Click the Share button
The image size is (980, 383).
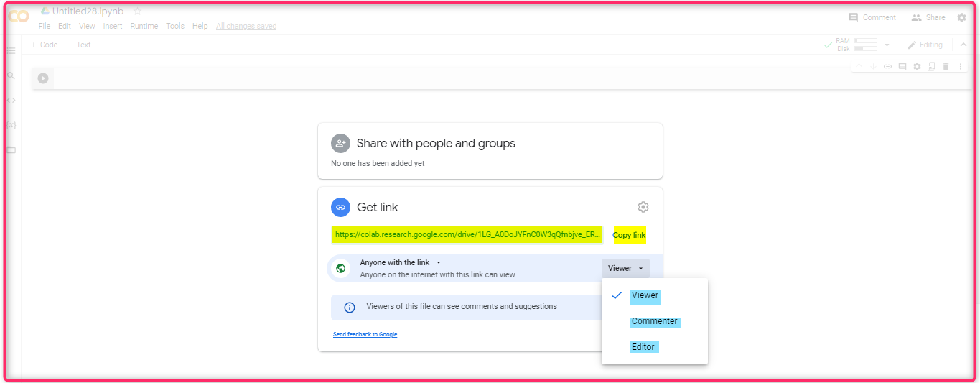(928, 17)
